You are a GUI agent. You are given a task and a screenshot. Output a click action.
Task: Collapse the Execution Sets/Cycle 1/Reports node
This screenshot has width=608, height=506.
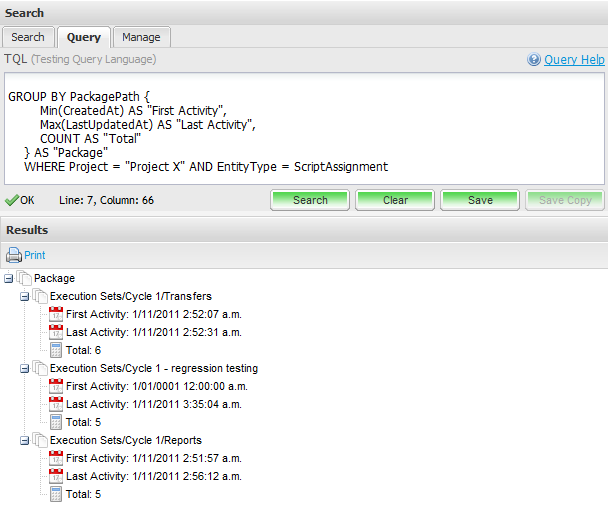pyautogui.click(x=25, y=440)
